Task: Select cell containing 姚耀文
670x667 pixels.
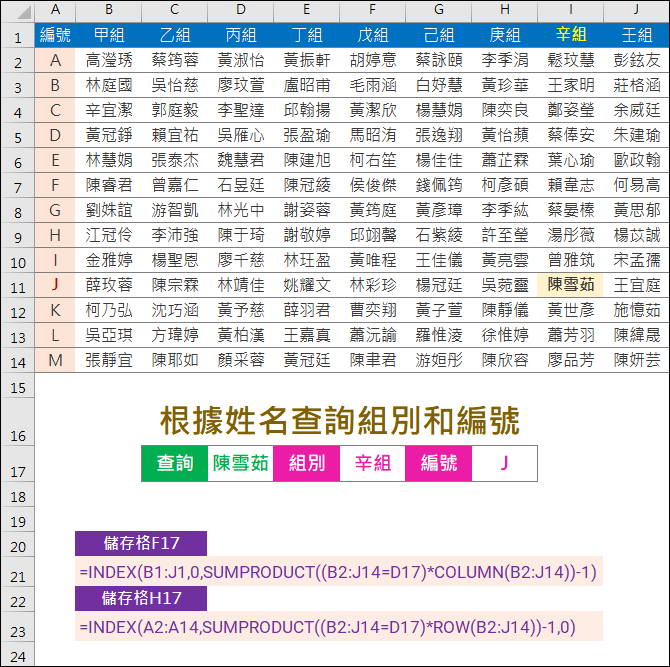Action: 307,285
